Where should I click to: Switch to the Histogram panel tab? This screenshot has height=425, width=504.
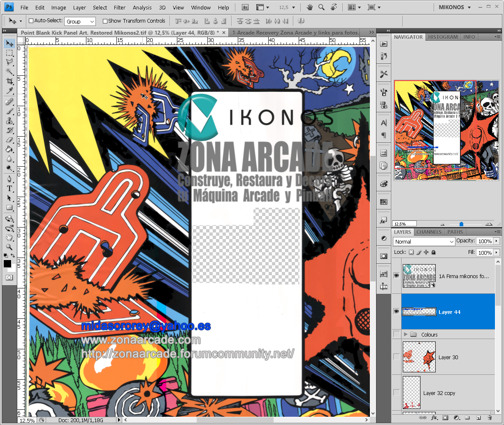click(443, 37)
